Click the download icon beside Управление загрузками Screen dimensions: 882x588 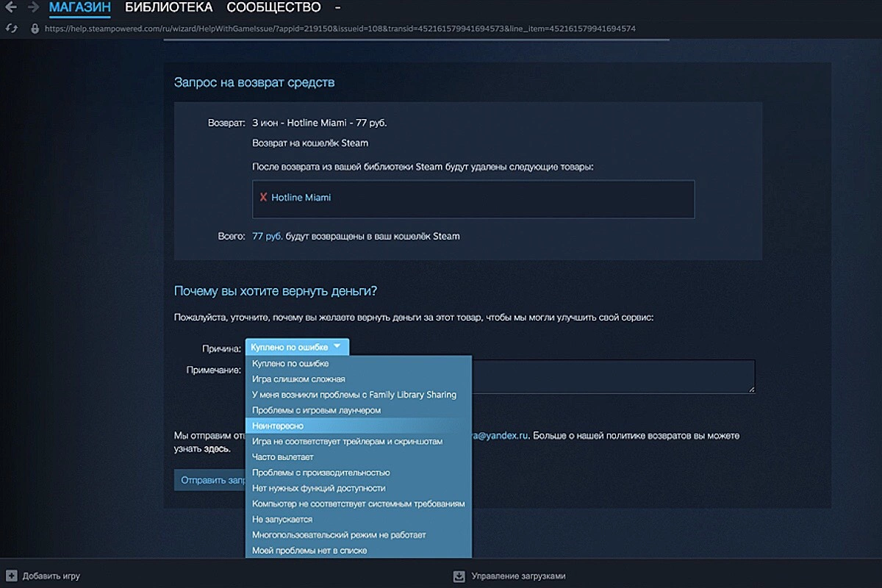click(x=459, y=576)
